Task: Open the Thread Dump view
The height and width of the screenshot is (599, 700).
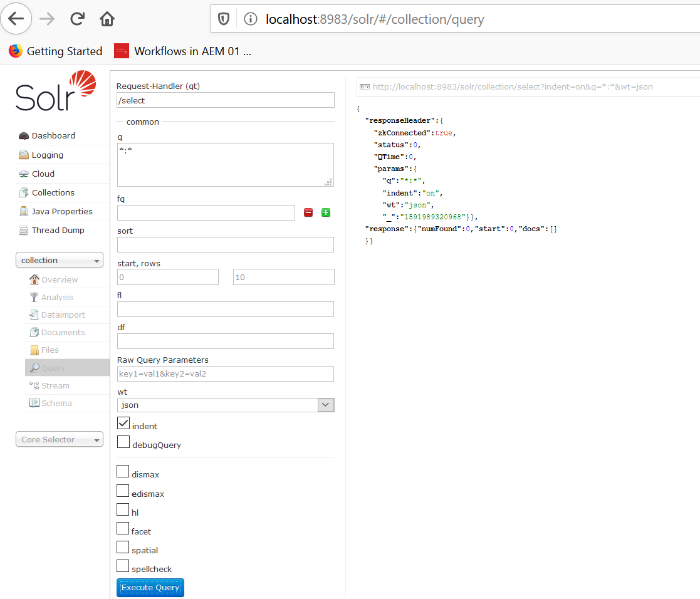Action: pyautogui.click(x=59, y=230)
